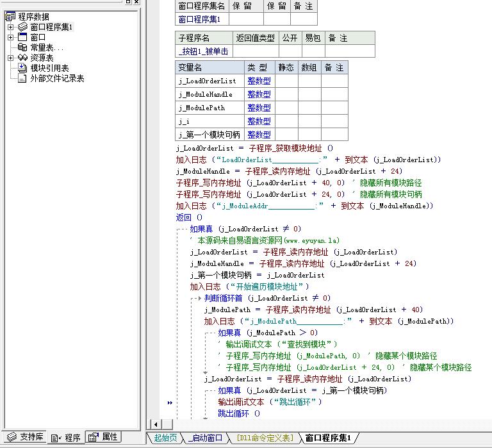Click the 常量表 database icon
This screenshot has width=492, height=448.
[23, 47]
